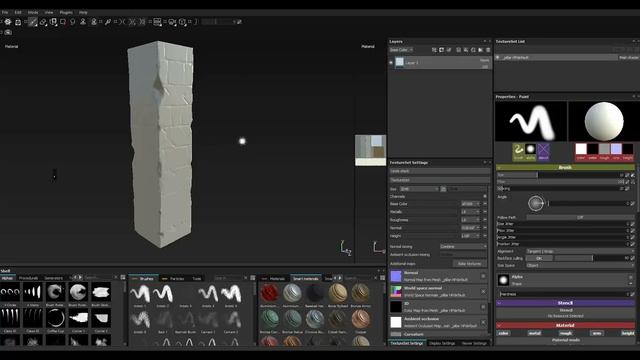Open the Base Color format dropdown
This screenshot has width=640, height=360.
point(470,204)
